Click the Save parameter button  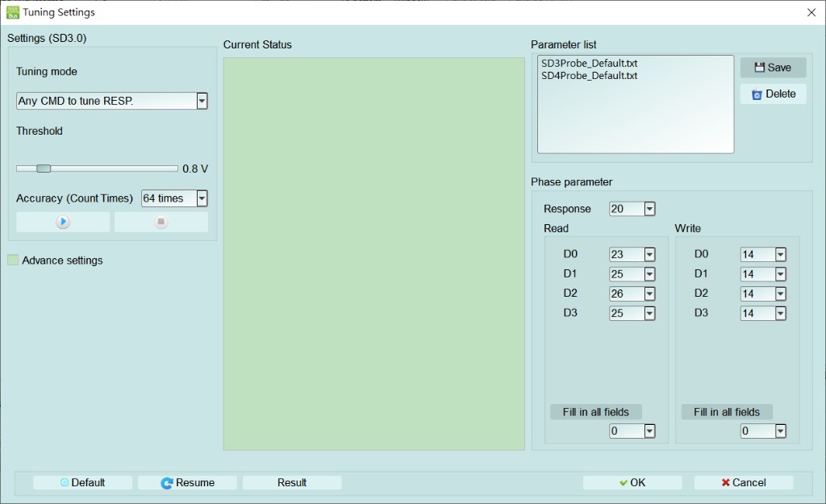click(773, 68)
